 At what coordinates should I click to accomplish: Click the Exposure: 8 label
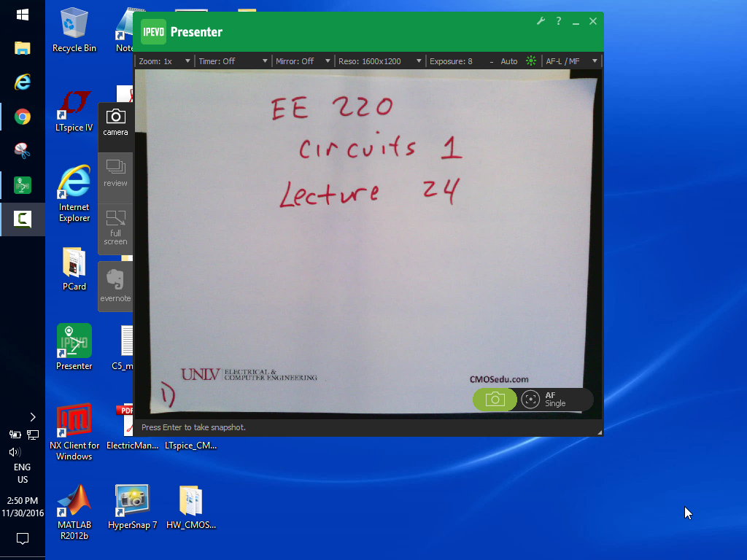(451, 61)
